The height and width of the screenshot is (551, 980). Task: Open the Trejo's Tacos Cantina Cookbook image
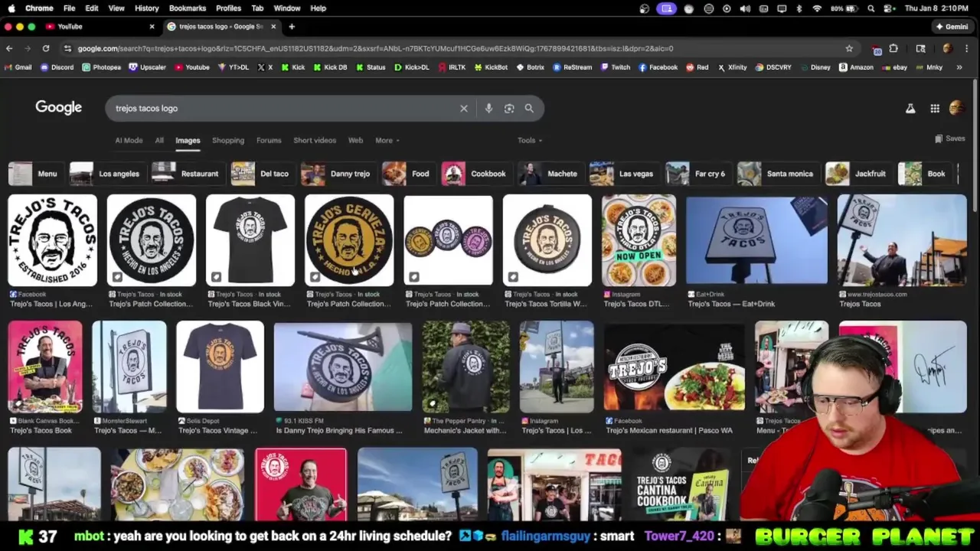click(680, 484)
